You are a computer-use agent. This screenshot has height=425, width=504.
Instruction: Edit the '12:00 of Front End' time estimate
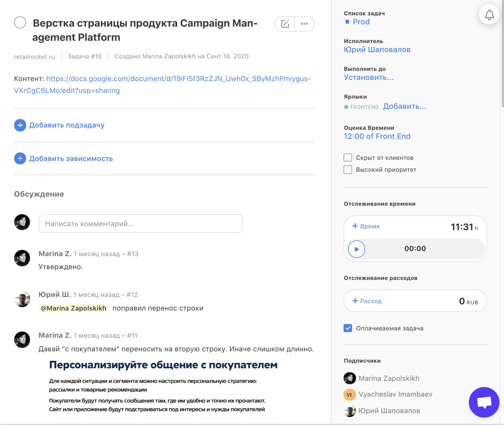pyautogui.click(x=377, y=136)
